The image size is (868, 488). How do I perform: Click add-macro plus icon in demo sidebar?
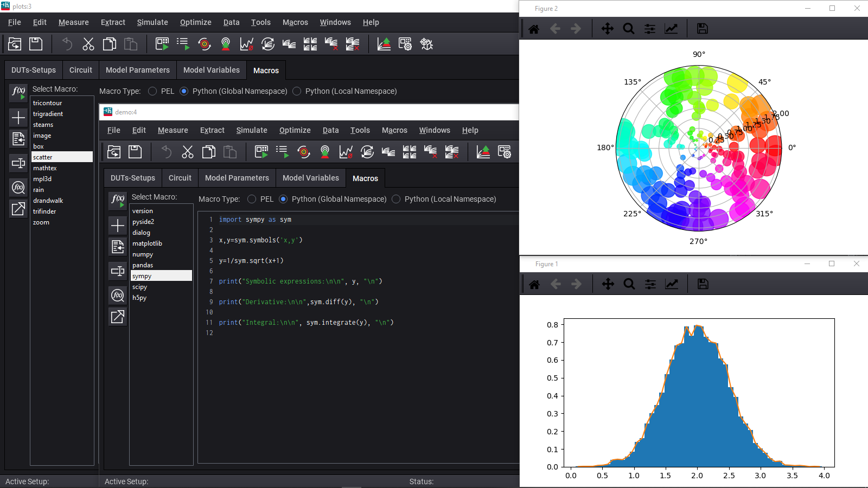click(x=118, y=225)
